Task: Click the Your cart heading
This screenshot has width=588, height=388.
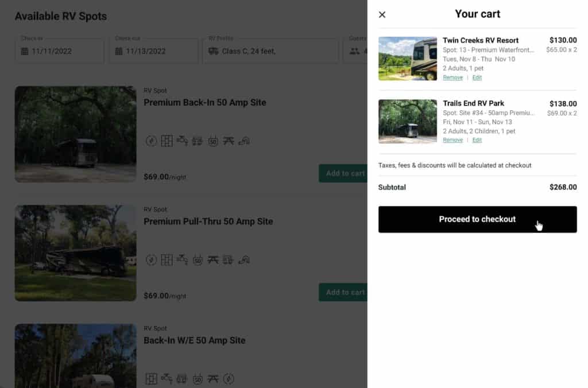Action: click(x=477, y=14)
